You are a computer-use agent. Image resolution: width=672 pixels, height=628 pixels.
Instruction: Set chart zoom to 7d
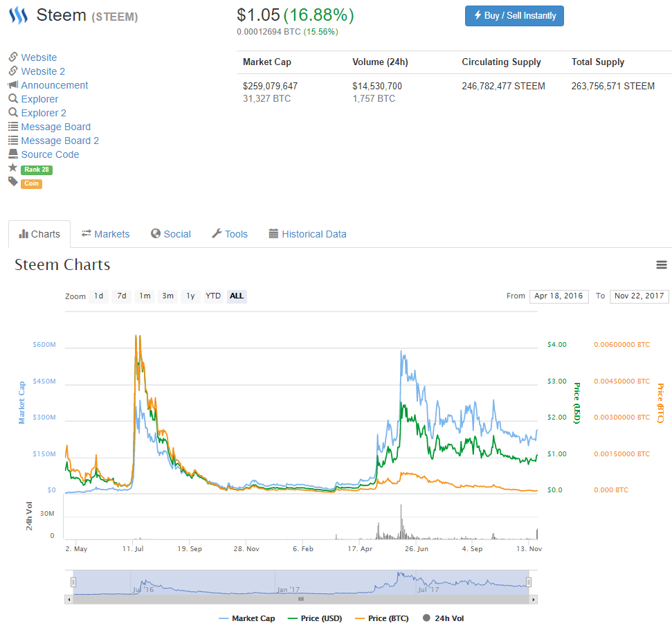pyautogui.click(x=122, y=296)
